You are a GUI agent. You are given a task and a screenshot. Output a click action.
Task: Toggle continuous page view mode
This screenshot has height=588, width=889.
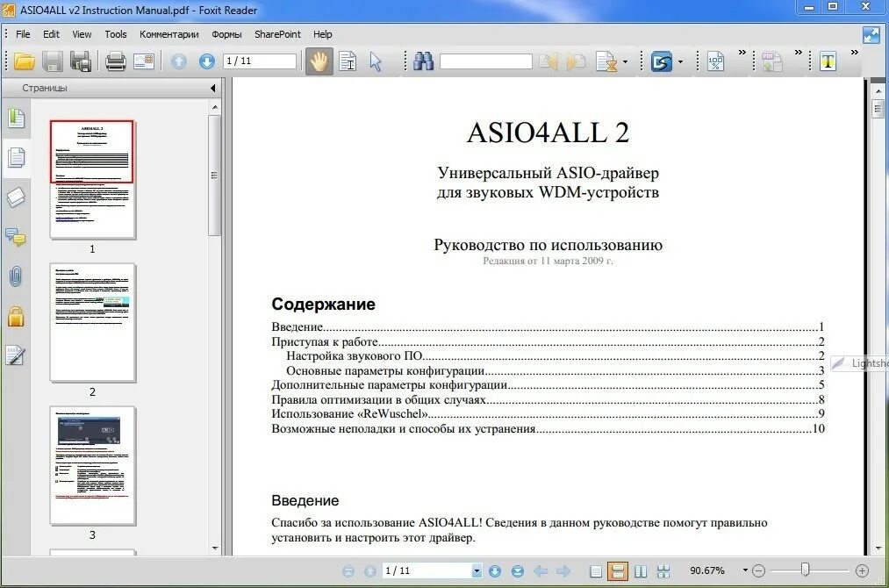click(x=618, y=571)
